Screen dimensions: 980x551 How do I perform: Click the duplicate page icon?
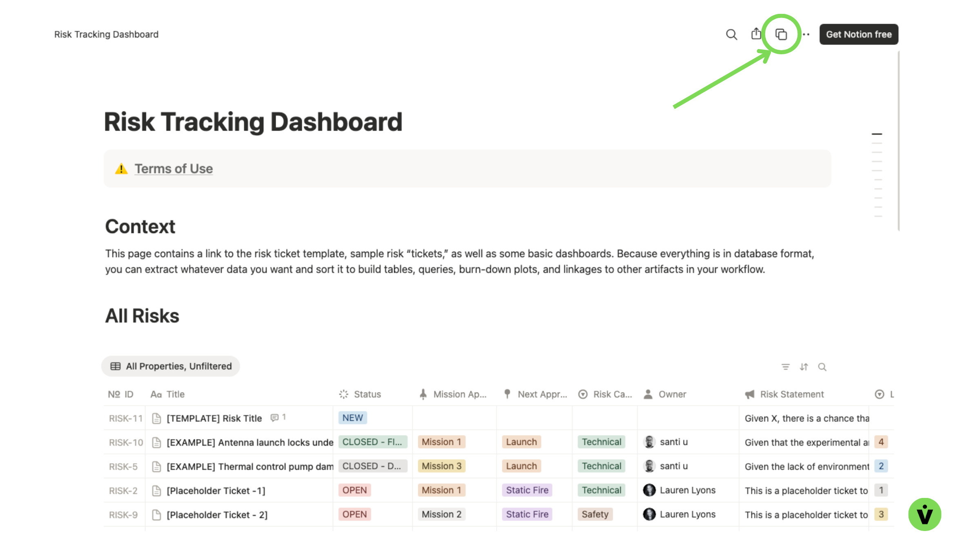point(781,34)
